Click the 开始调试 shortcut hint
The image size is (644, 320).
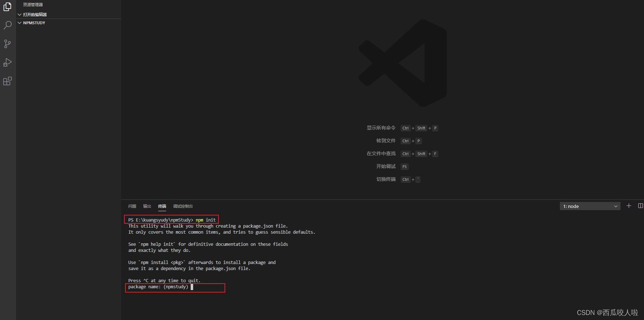click(x=386, y=166)
